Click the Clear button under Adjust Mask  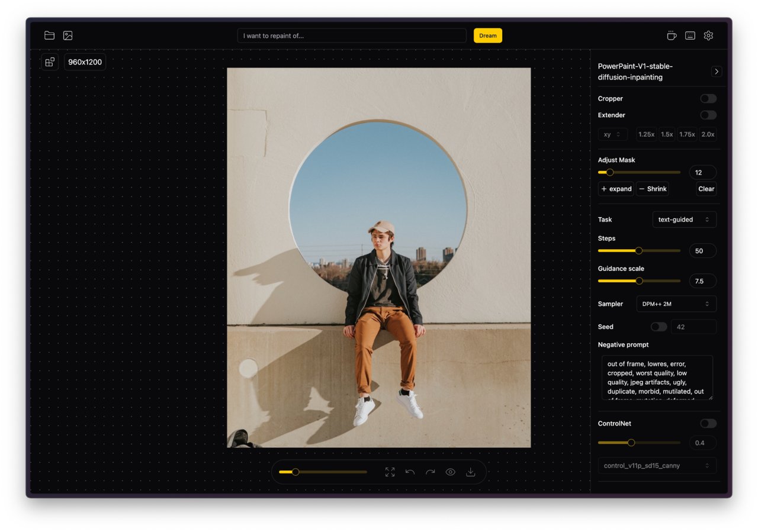(x=706, y=188)
